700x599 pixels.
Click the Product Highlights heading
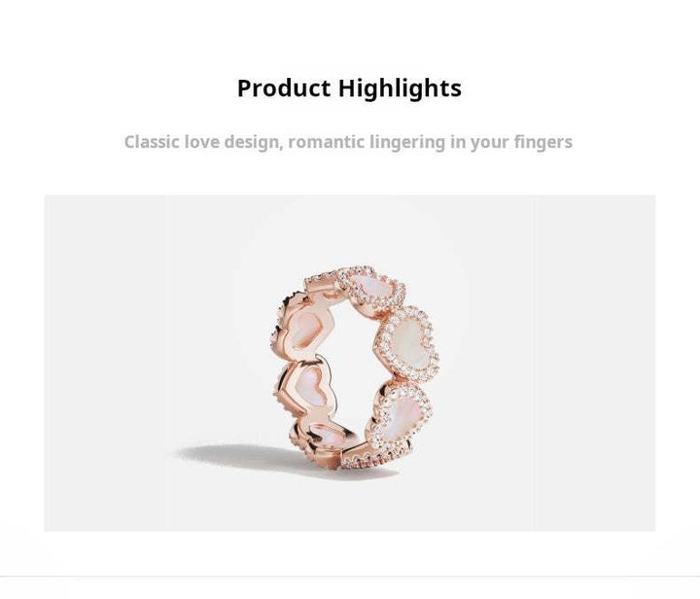[349, 88]
